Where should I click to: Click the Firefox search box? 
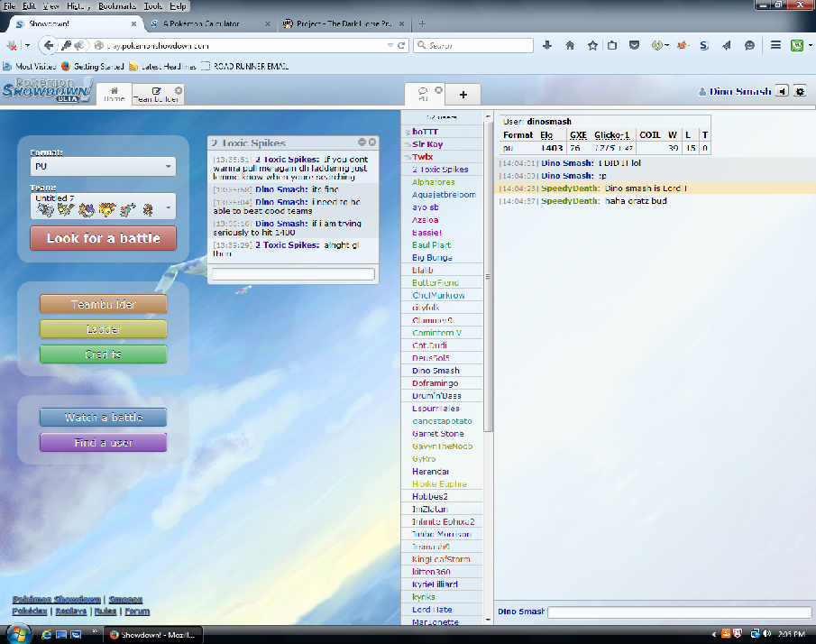coord(473,46)
